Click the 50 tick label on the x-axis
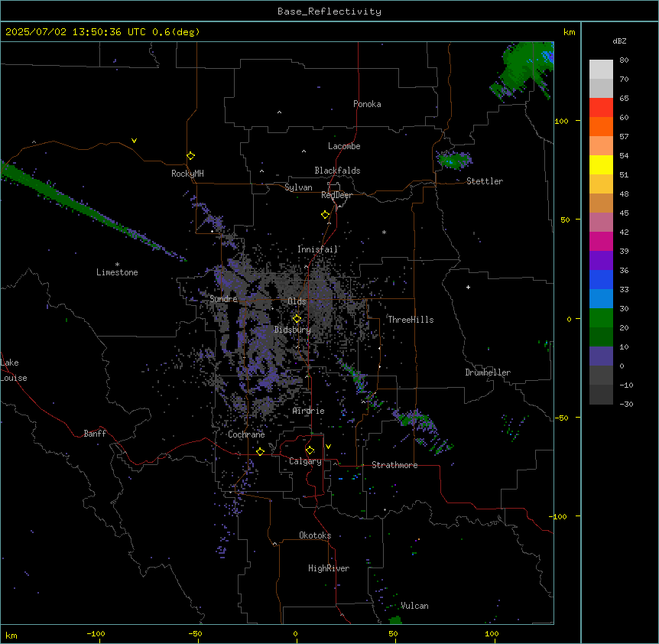The height and width of the screenshot is (644, 659). coord(393,633)
